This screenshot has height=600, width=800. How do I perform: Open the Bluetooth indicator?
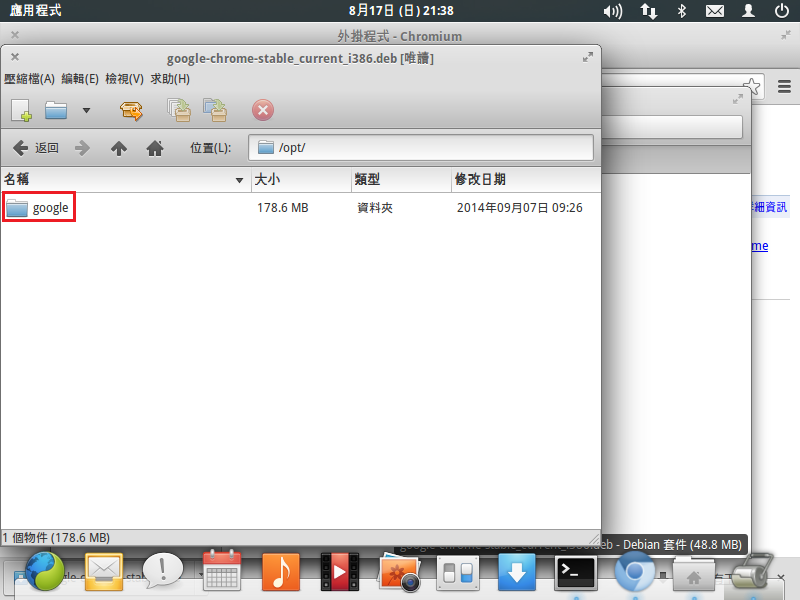[682, 11]
